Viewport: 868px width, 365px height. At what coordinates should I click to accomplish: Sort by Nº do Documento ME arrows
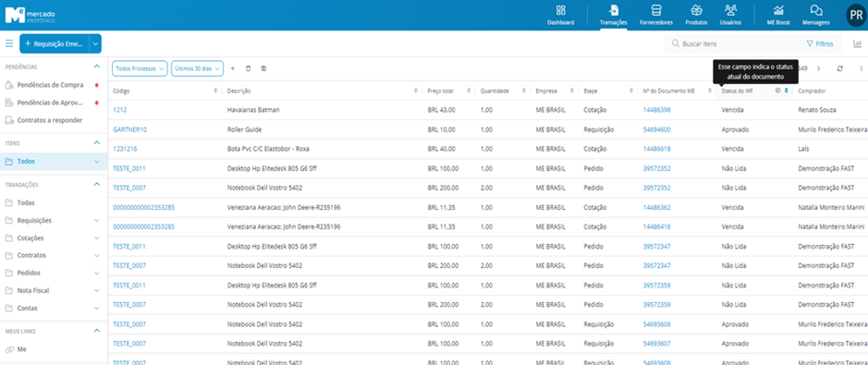pyautogui.click(x=710, y=91)
